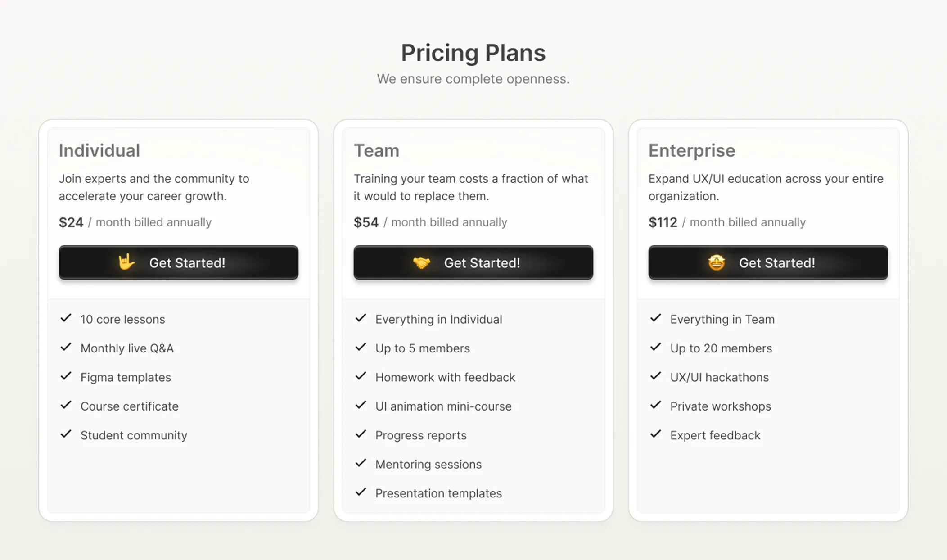Click the Enterprise plan heading

(x=692, y=151)
